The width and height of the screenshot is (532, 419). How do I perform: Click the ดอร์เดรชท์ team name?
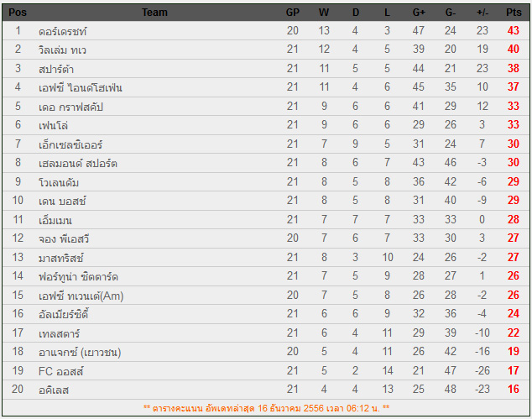pyautogui.click(x=63, y=31)
